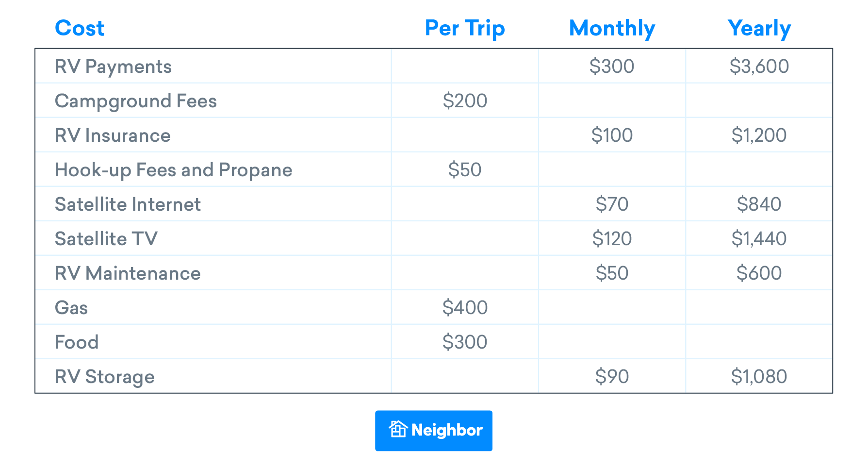868x469 pixels.
Task: Select the RV Payments row label
Action: tap(113, 67)
